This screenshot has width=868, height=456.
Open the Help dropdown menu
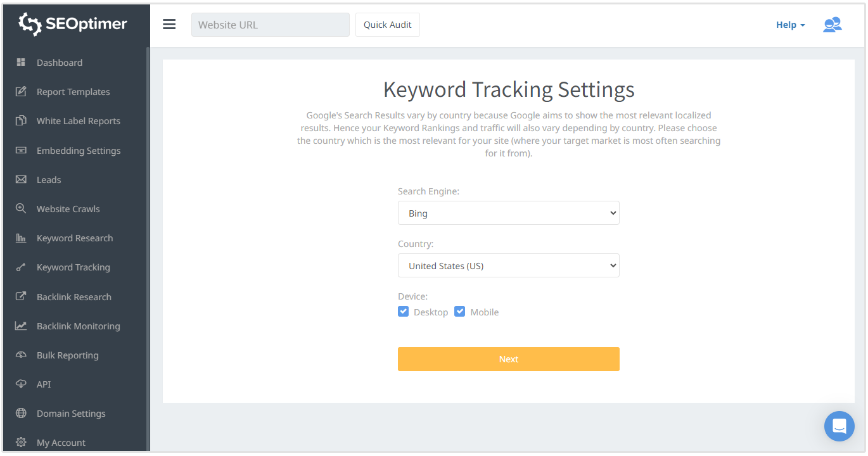(789, 24)
